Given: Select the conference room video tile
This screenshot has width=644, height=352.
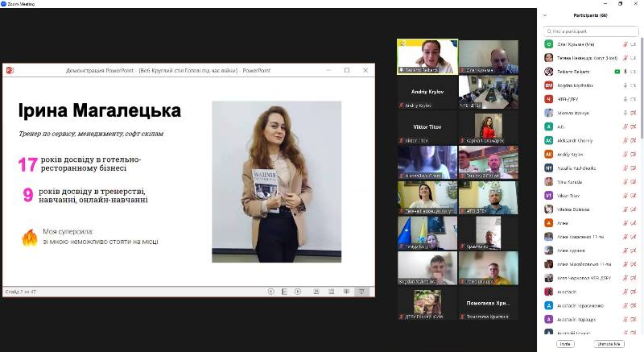Looking at the screenshot, I should point(489,93).
